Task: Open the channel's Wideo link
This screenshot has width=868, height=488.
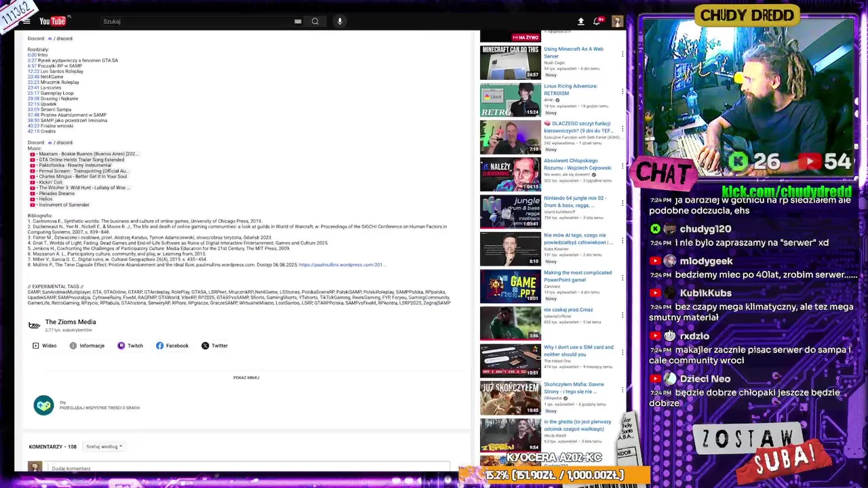Action: pyautogui.click(x=45, y=346)
